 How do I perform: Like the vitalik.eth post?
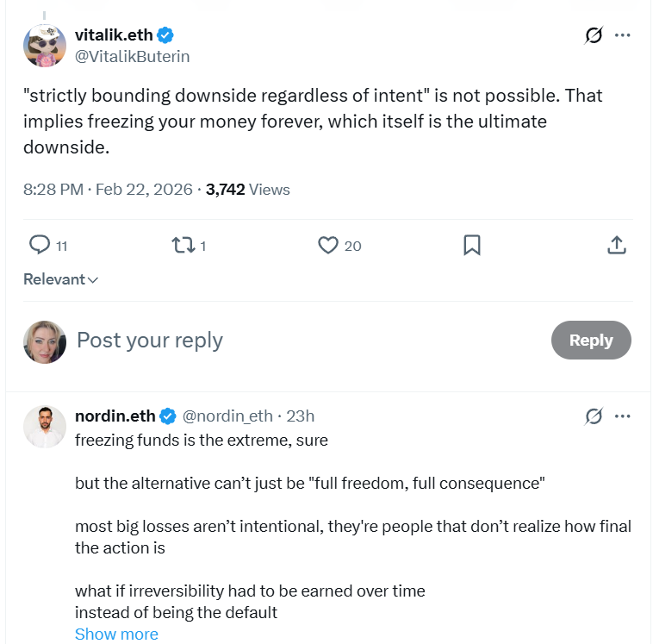tap(328, 246)
